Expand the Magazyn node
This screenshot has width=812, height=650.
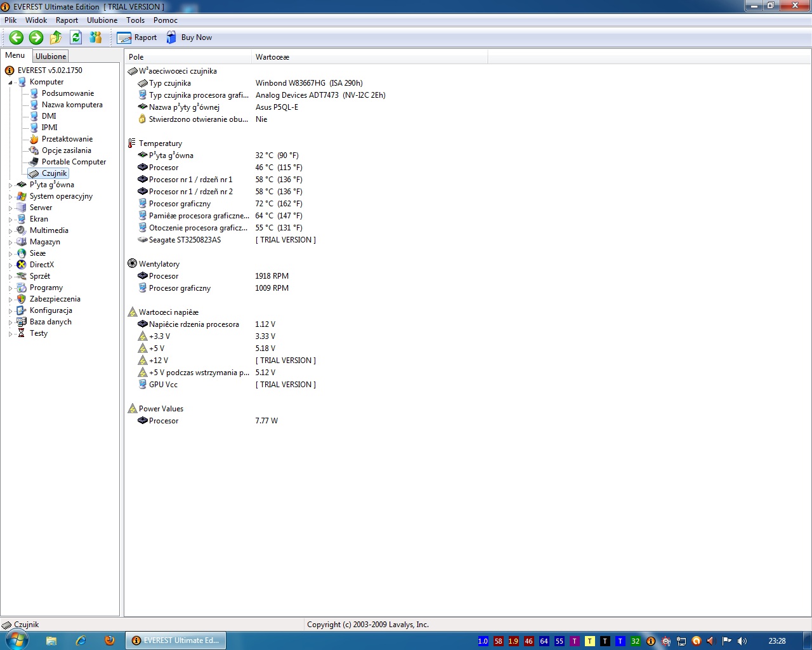point(11,242)
